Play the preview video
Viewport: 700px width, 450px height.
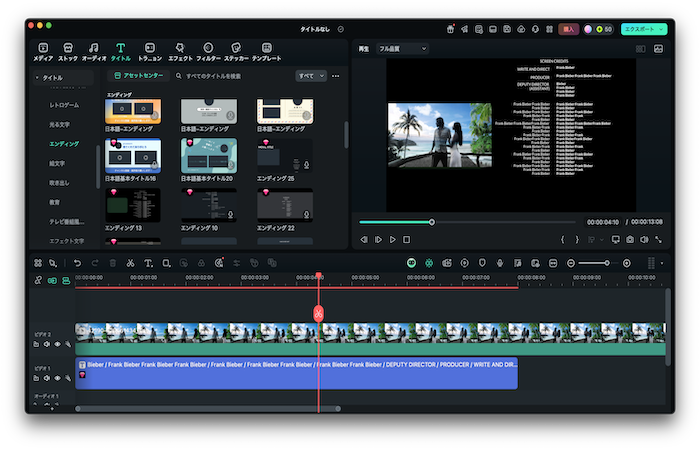(x=392, y=240)
